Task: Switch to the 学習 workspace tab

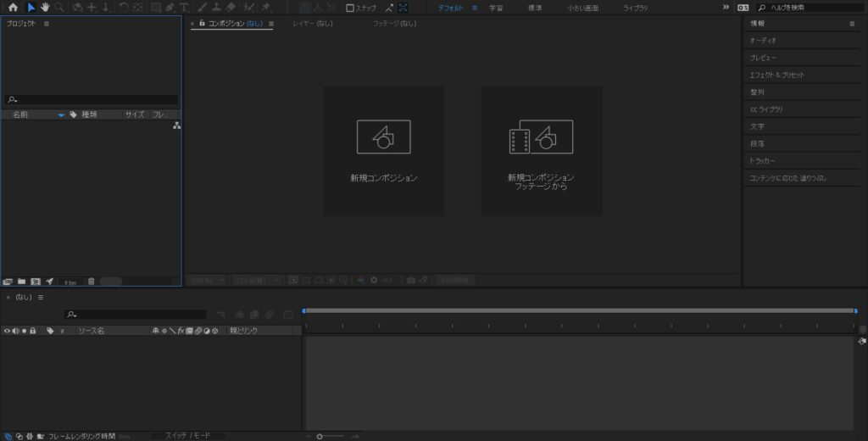Action: (496, 8)
